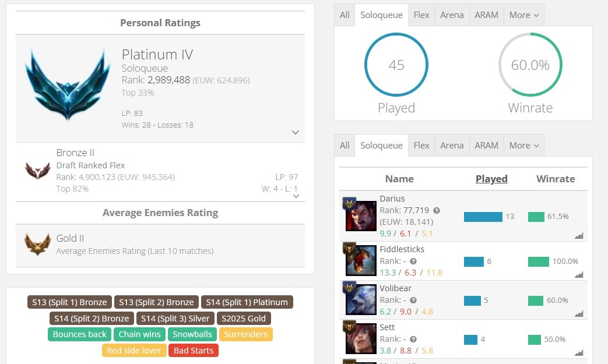Click help icon next to Fiddlesticks rank
608x364 pixels.
[413, 261]
